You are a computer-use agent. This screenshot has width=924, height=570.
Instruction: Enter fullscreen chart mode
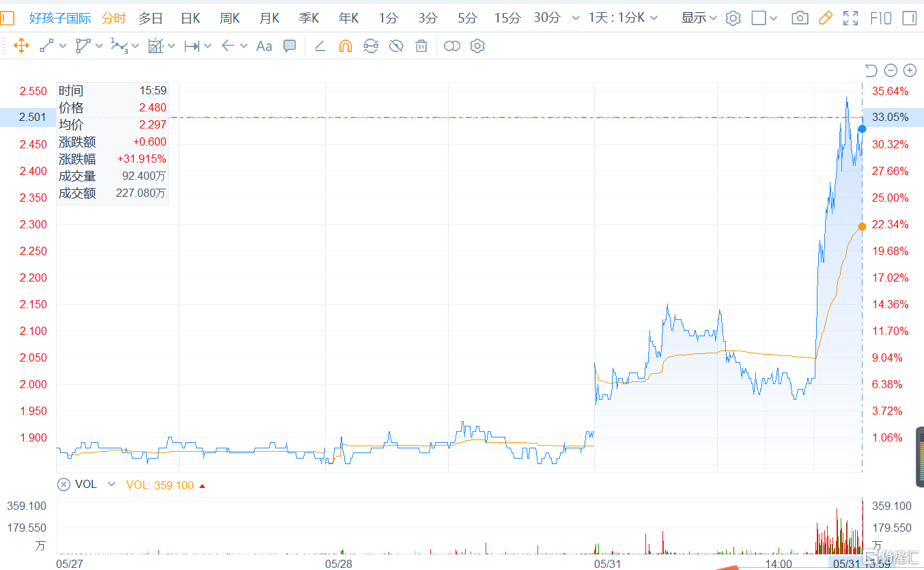(x=850, y=18)
